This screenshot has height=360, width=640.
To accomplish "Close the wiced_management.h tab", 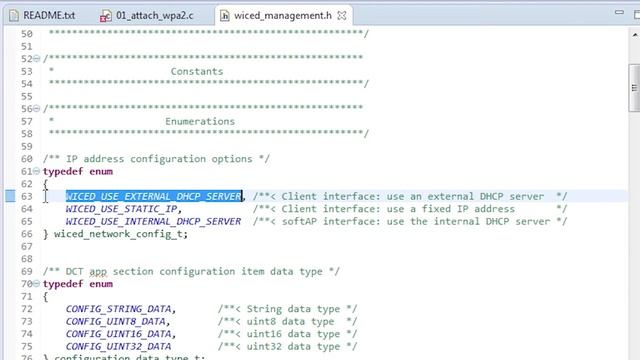I will pos(342,16).
